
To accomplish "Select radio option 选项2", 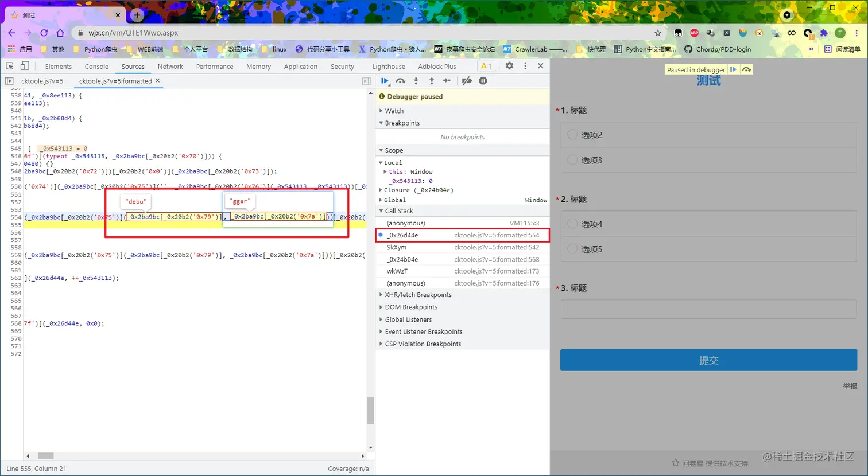I will (x=572, y=135).
